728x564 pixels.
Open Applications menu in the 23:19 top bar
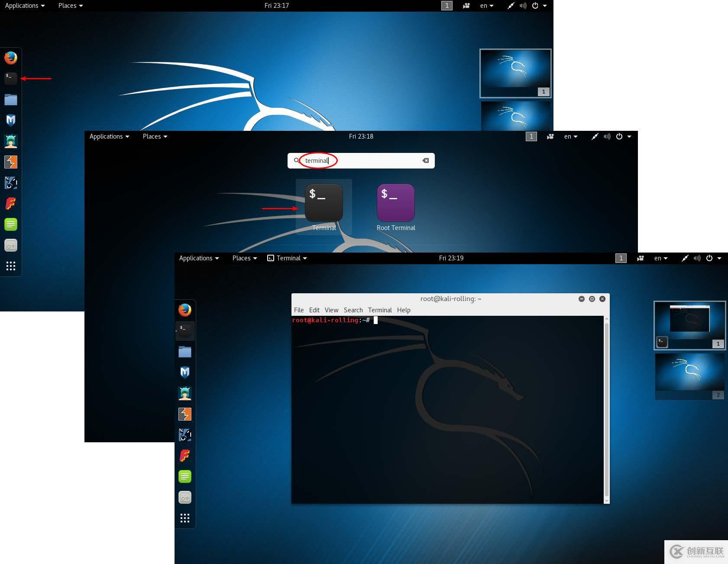click(199, 258)
